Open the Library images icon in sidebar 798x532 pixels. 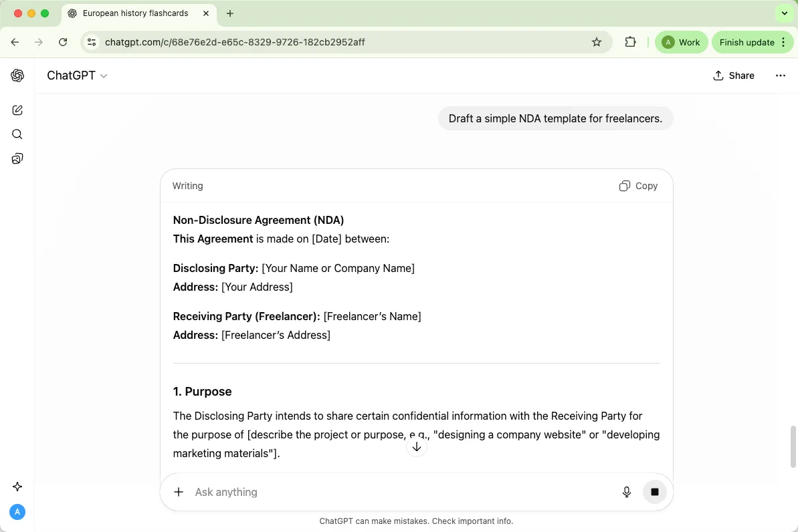(x=17, y=158)
